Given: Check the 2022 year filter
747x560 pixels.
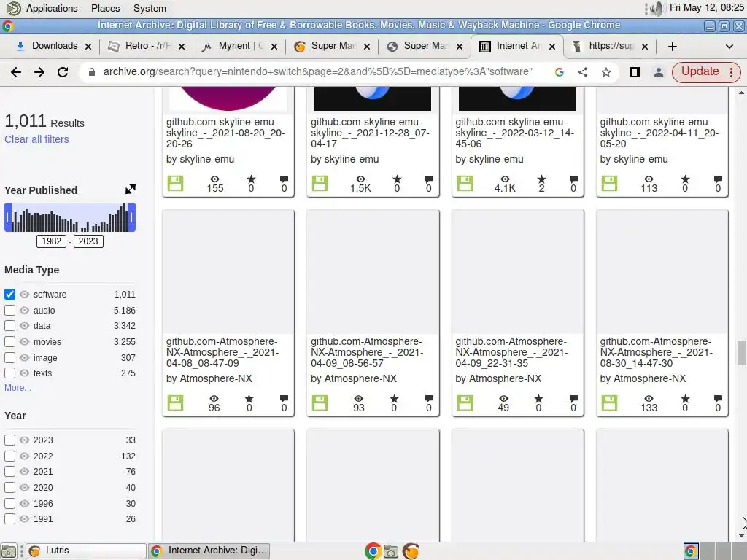Looking at the screenshot, I should point(9,456).
